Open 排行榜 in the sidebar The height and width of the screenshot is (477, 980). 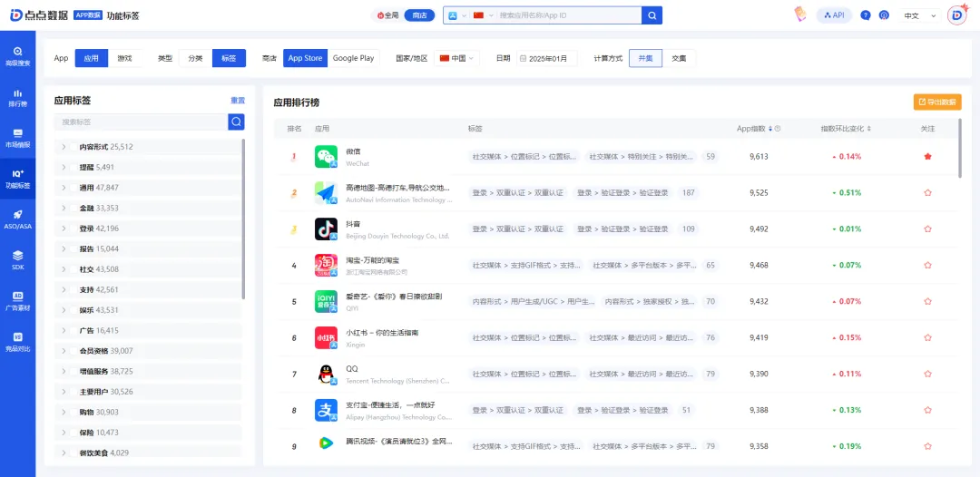pos(17,98)
